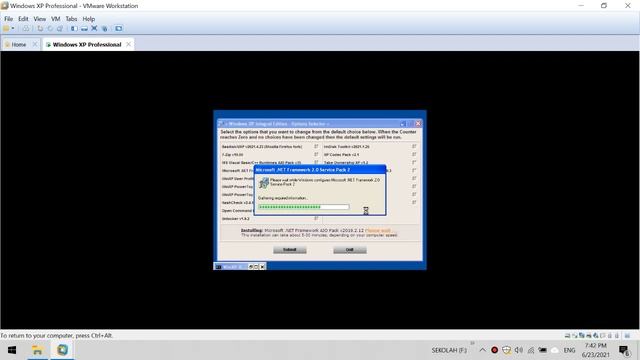Open the clock showing 7:42 PM

coord(596,350)
